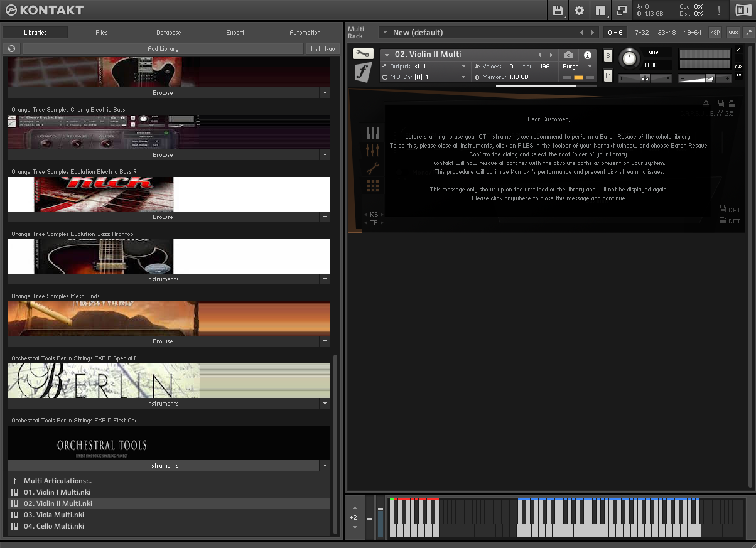
Task: Click the L-R pan slider
Action: (645, 78)
